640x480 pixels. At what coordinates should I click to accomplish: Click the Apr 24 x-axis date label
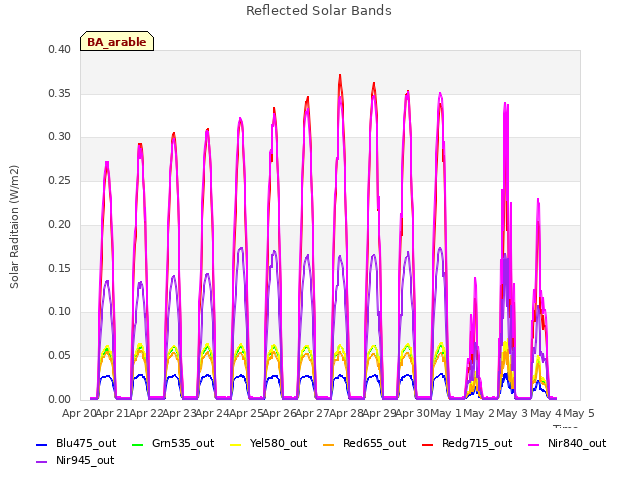point(212,413)
